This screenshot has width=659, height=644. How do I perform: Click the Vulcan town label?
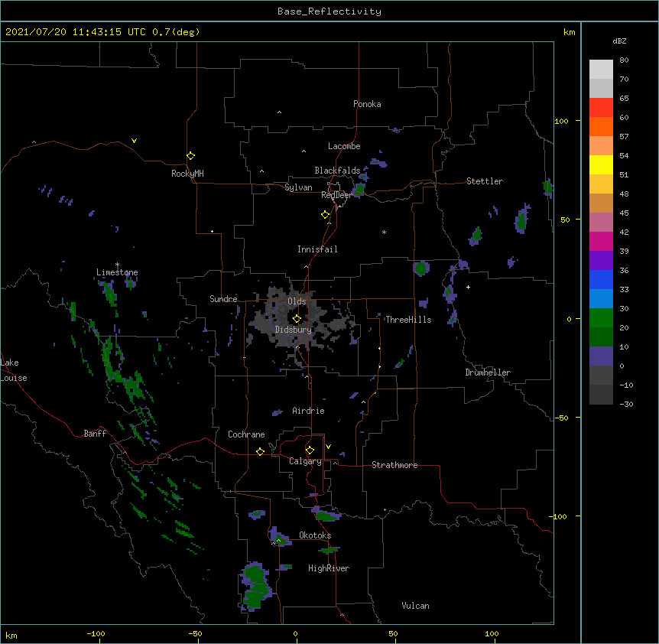point(415,606)
